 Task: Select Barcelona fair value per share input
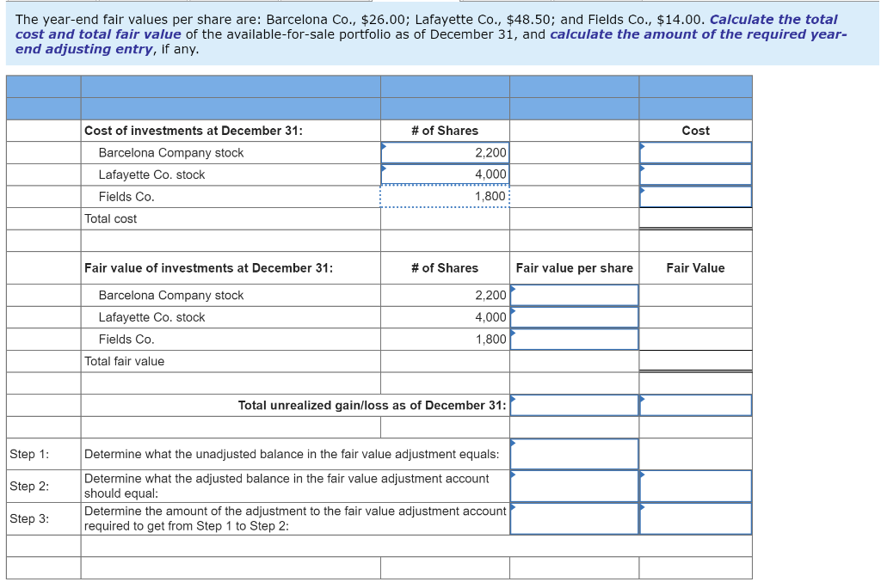[574, 296]
